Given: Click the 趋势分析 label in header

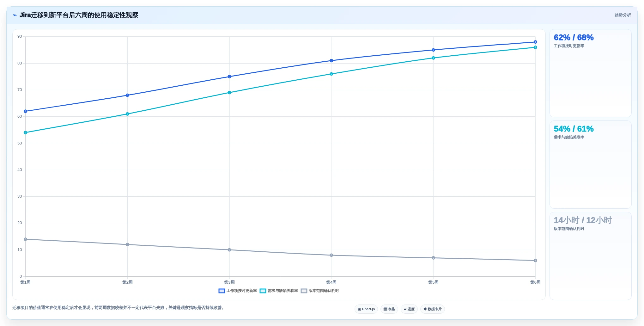Looking at the screenshot, I should pos(623,15).
